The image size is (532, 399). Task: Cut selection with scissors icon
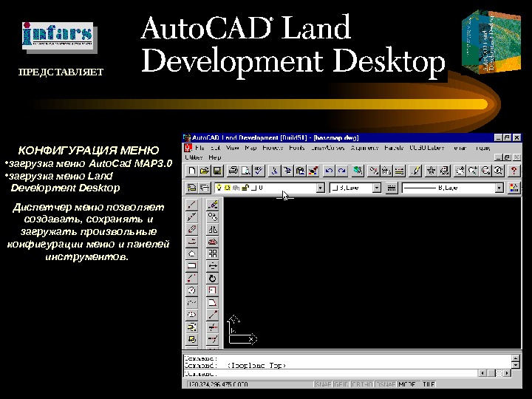pos(274,171)
